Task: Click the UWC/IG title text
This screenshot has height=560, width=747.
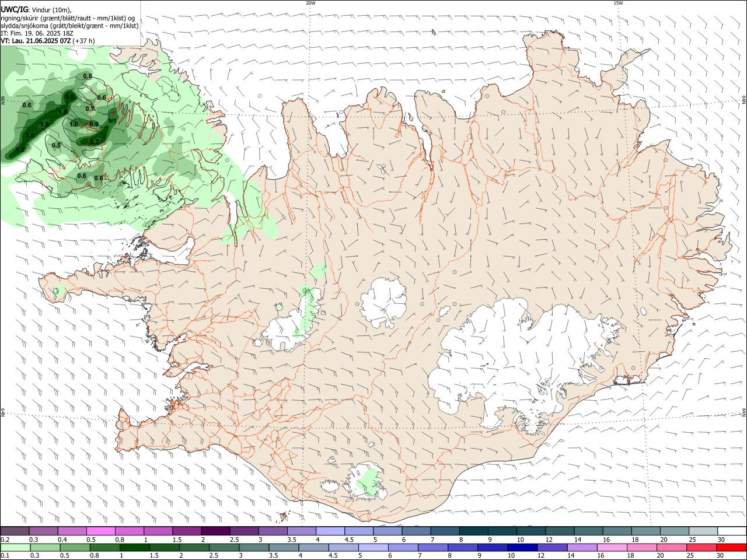Action: click(13, 10)
